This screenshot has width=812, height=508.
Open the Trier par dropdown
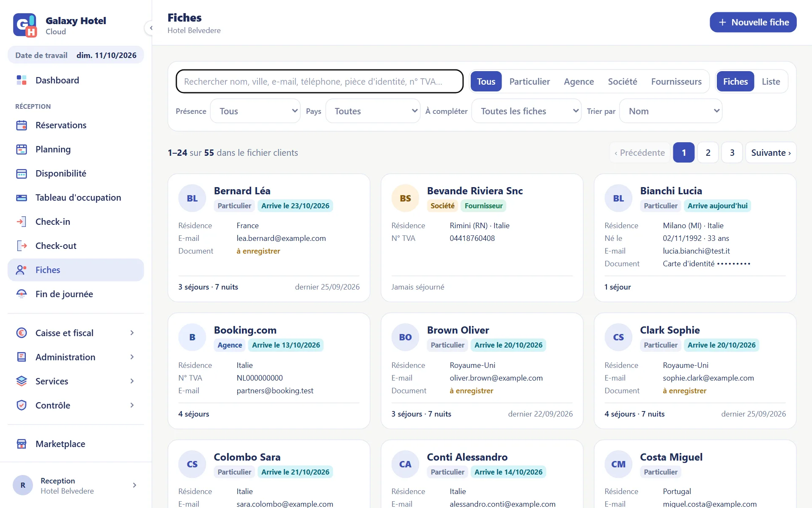671,111
